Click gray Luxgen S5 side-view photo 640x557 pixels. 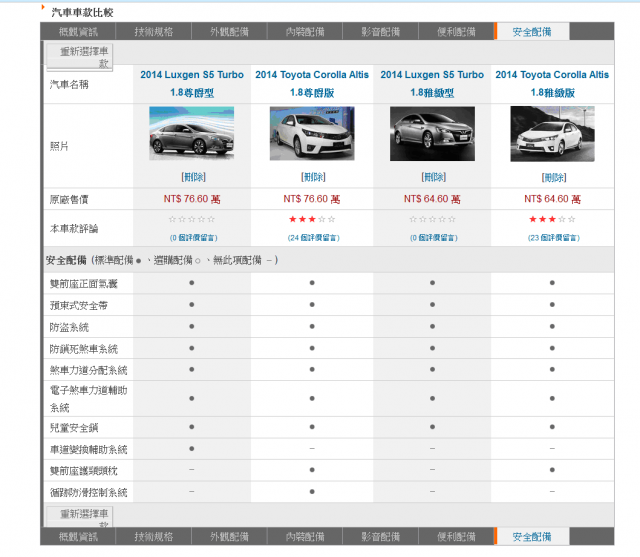(x=192, y=133)
